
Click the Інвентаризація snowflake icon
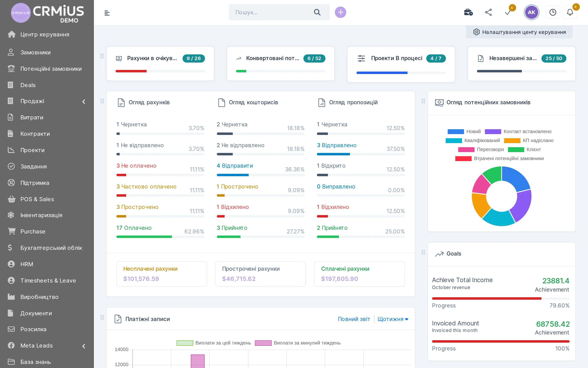[11, 215]
